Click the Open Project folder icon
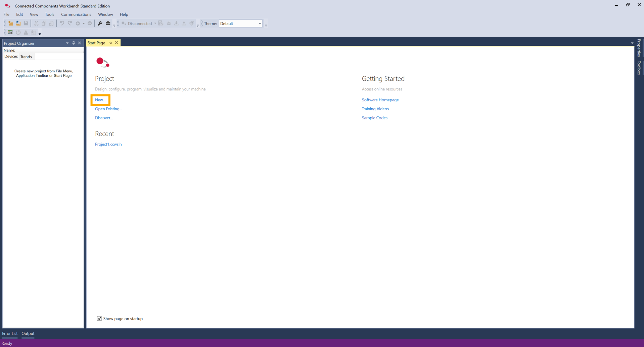This screenshot has width=644, height=347. coord(18,24)
